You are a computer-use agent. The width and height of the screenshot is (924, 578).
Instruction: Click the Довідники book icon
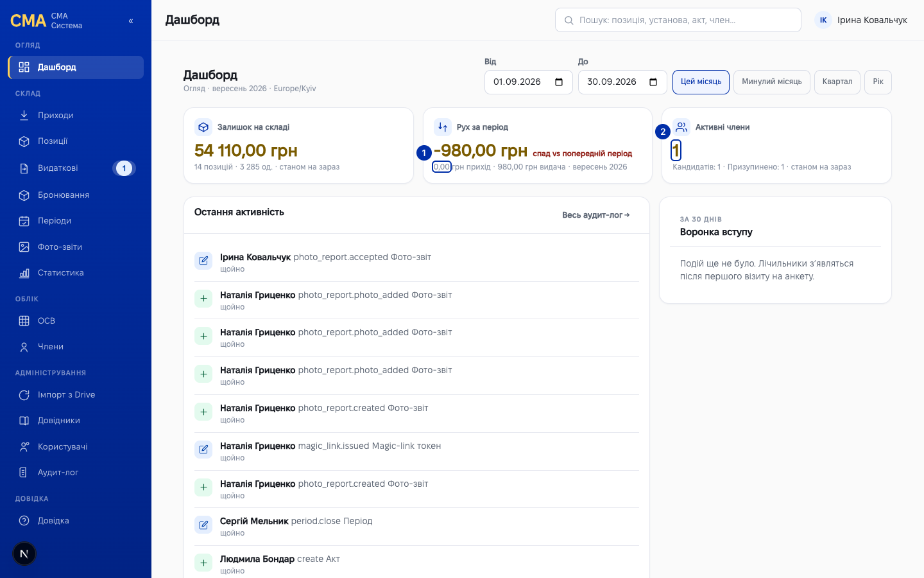(x=24, y=421)
